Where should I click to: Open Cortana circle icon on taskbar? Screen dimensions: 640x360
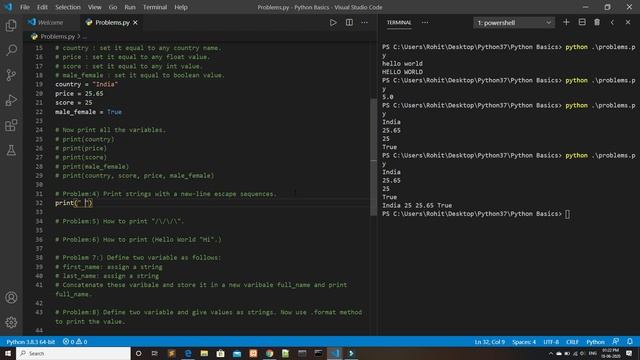point(138,353)
